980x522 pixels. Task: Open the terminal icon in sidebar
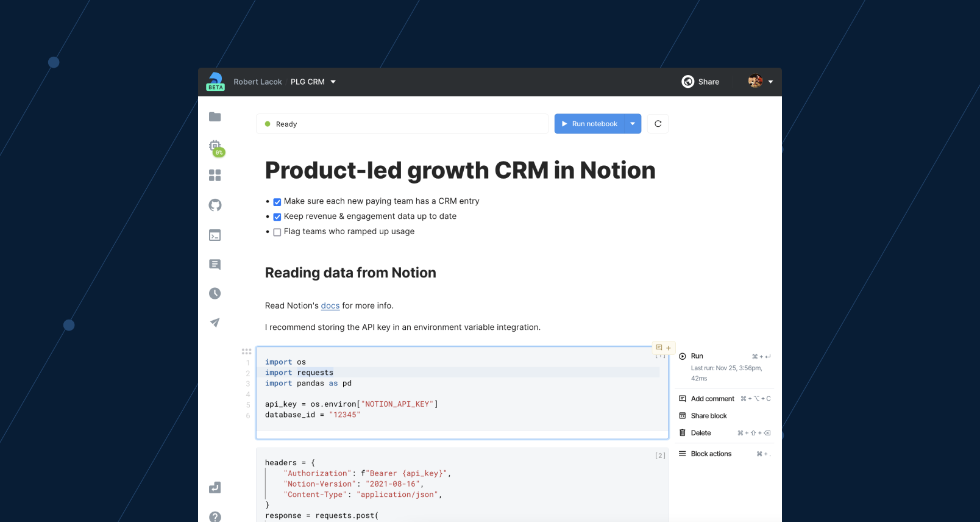pyautogui.click(x=215, y=235)
